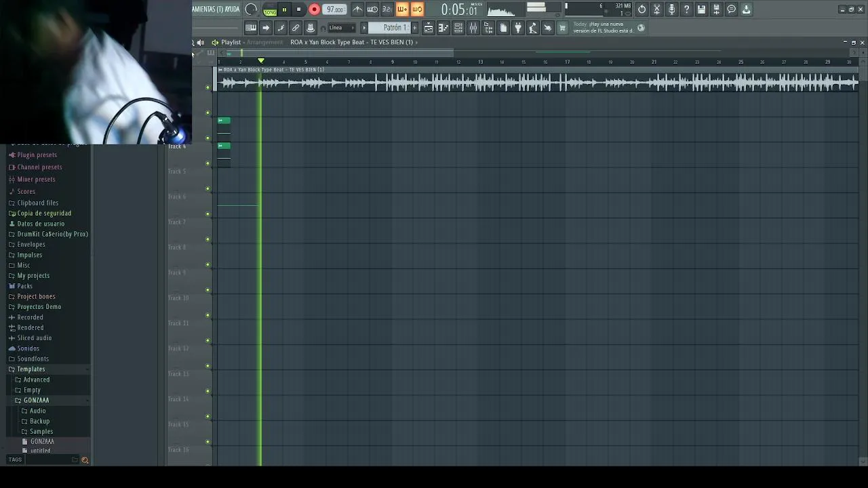Click the tempo value 97.000
Viewport: 868px width, 488px height.
coord(335,9)
